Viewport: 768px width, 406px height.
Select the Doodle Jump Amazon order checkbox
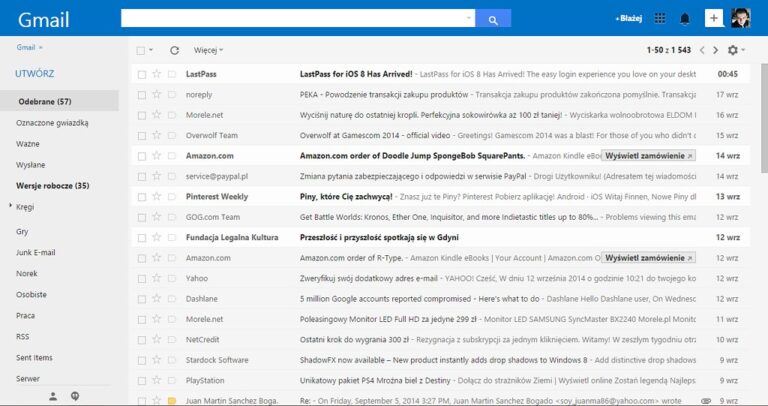pyautogui.click(x=142, y=156)
